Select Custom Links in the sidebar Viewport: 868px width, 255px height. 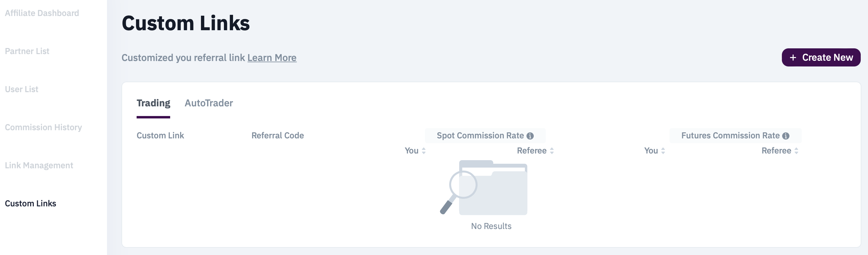(x=30, y=203)
